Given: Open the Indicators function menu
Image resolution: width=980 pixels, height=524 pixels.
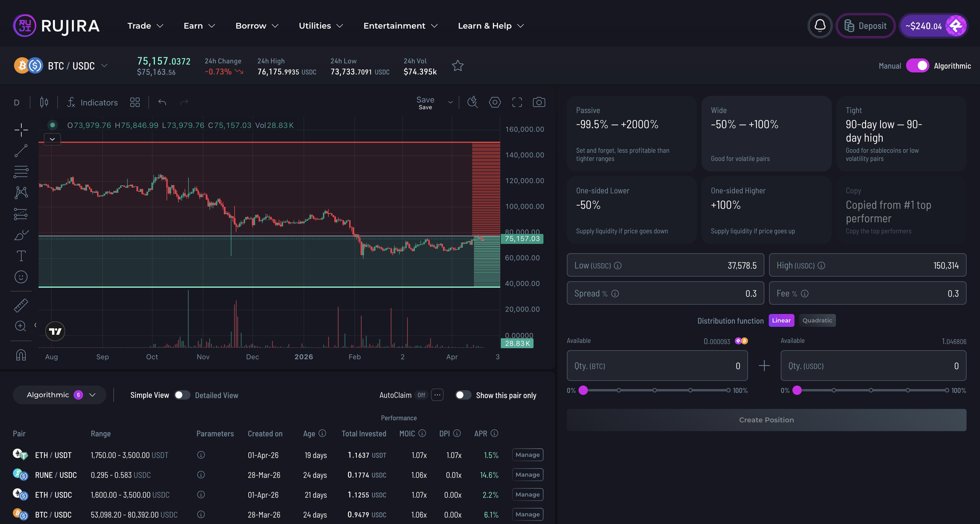Looking at the screenshot, I should [x=92, y=102].
